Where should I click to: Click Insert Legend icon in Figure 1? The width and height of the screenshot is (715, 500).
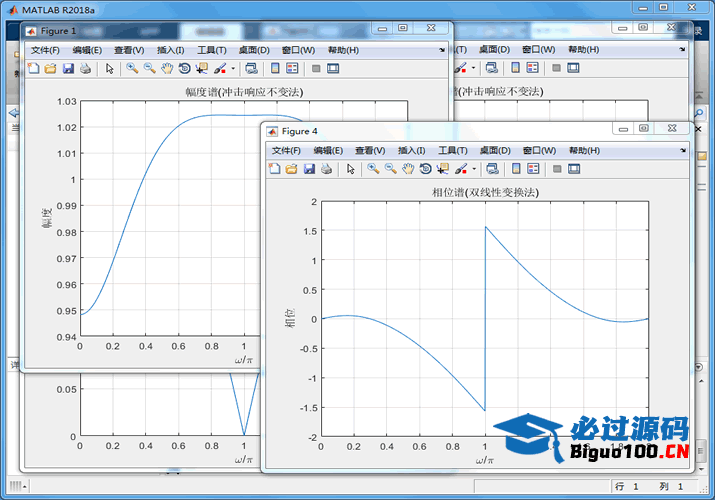pyautogui.click(x=292, y=68)
